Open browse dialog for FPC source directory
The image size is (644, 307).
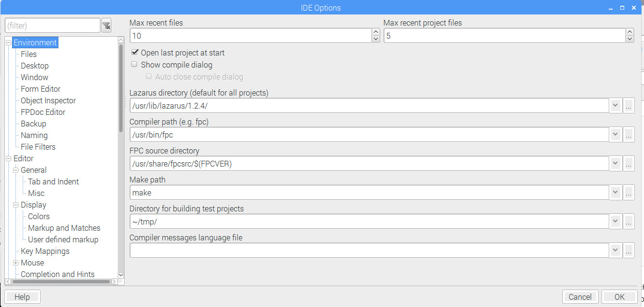[x=629, y=164]
